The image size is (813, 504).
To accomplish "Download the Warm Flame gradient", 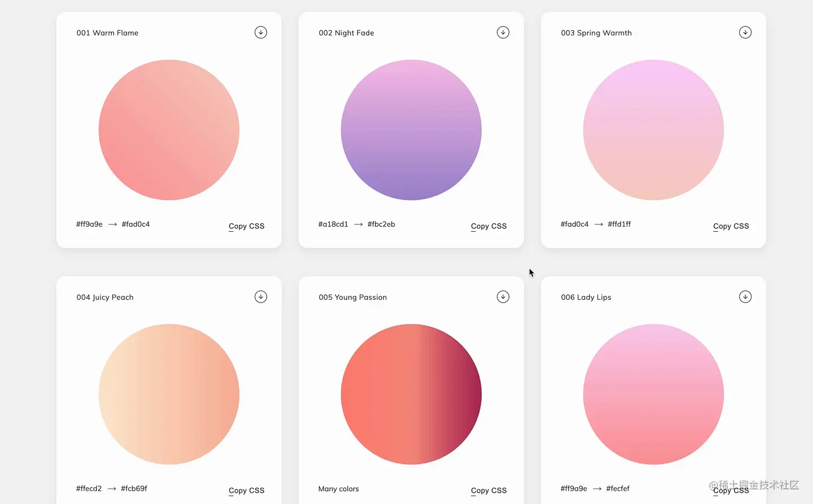I will point(261,32).
